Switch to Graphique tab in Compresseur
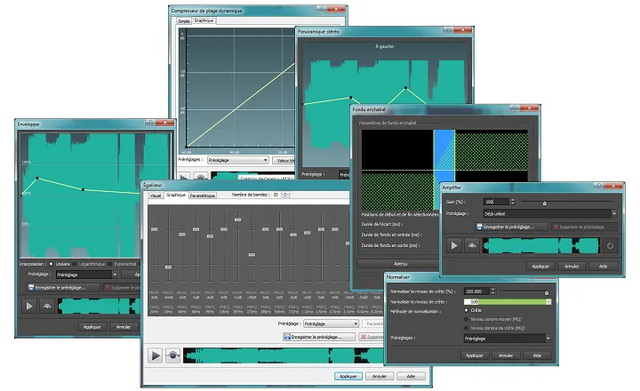640x391 pixels. pyautogui.click(x=204, y=20)
